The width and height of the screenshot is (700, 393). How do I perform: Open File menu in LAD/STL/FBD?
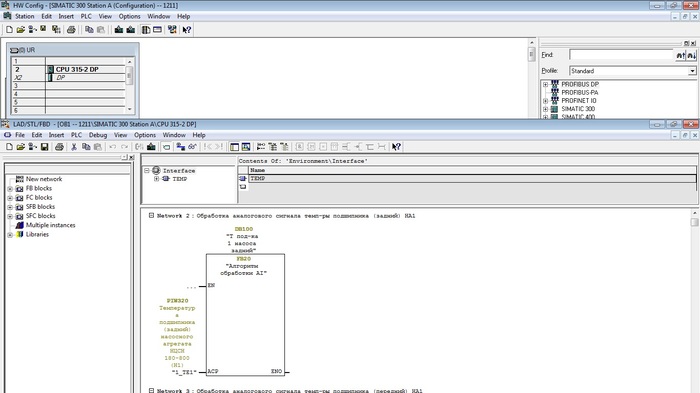coord(20,135)
